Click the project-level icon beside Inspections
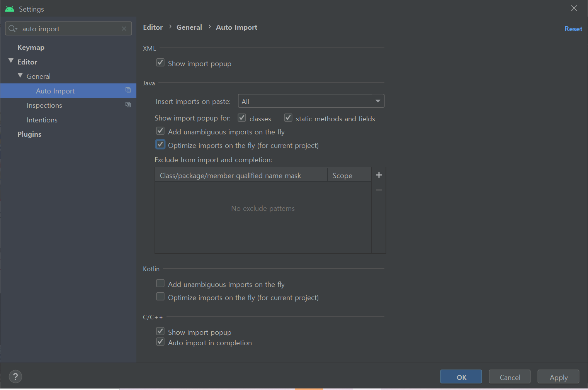This screenshot has height=390, width=588. (x=128, y=105)
